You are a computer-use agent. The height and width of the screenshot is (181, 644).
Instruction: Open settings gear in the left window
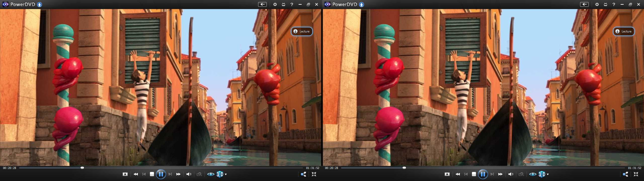point(275,4)
